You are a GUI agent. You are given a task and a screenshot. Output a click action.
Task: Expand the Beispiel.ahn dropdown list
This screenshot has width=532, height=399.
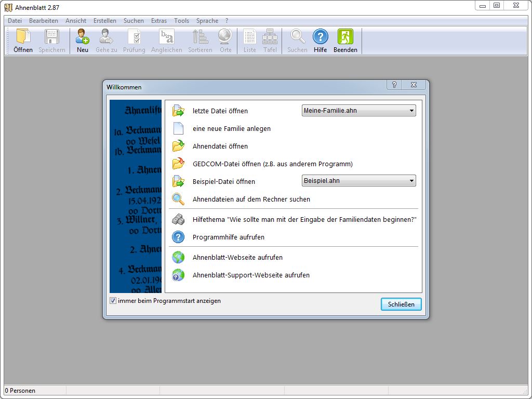pyautogui.click(x=411, y=181)
